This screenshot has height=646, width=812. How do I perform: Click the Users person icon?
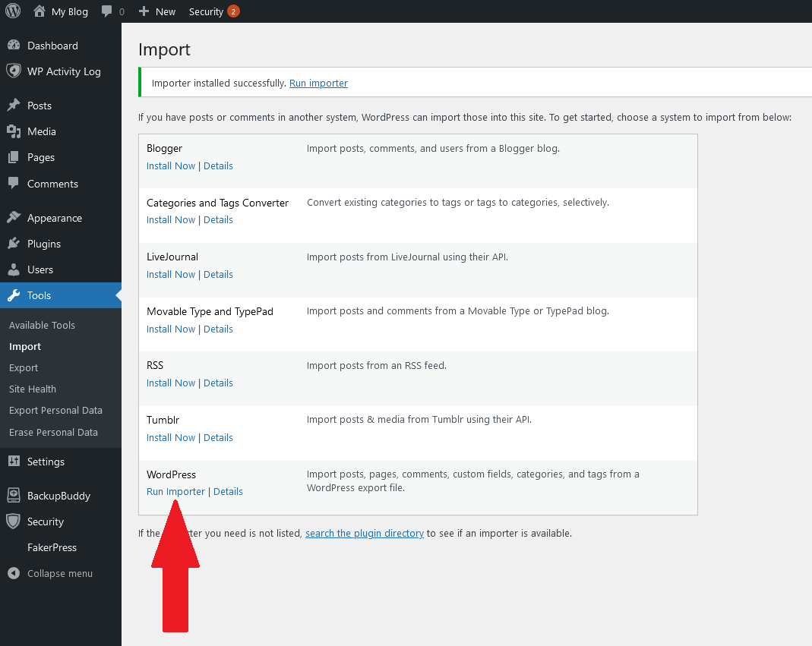(14, 269)
